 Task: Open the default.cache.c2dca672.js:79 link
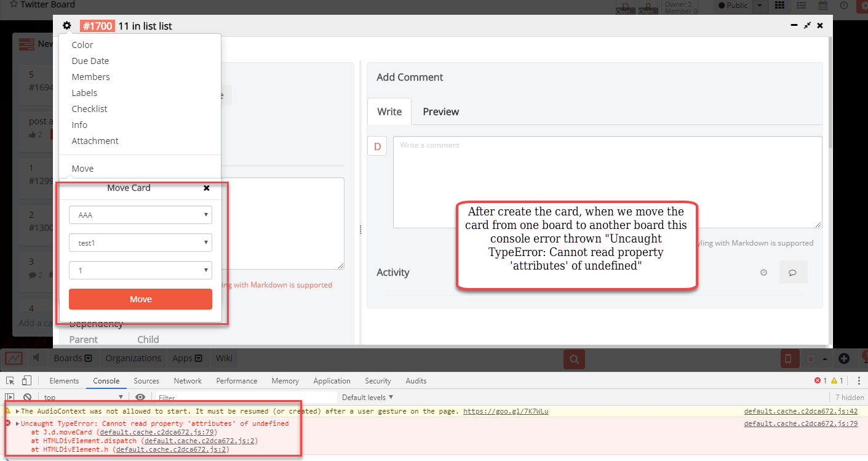pos(800,423)
